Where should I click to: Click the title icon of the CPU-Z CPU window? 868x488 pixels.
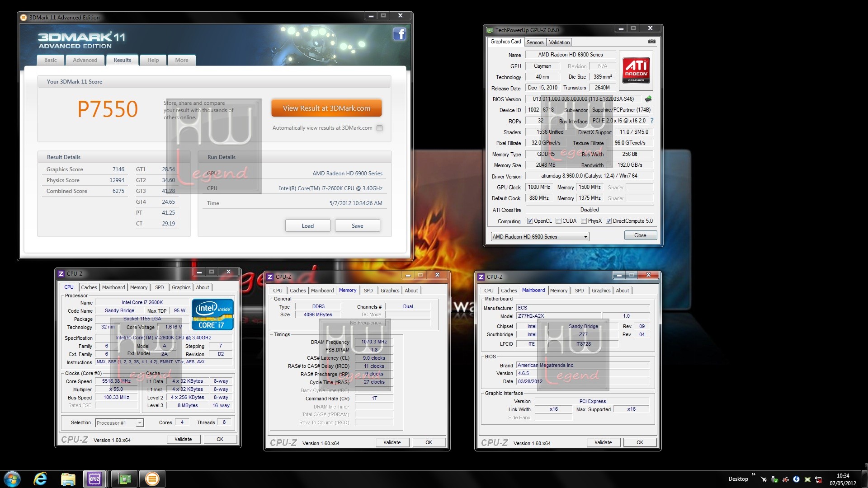tap(61, 273)
